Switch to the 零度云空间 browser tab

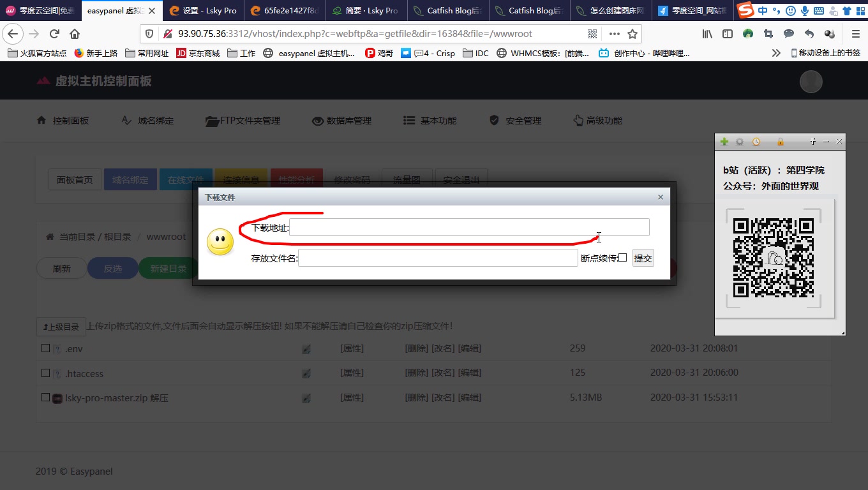click(x=41, y=10)
